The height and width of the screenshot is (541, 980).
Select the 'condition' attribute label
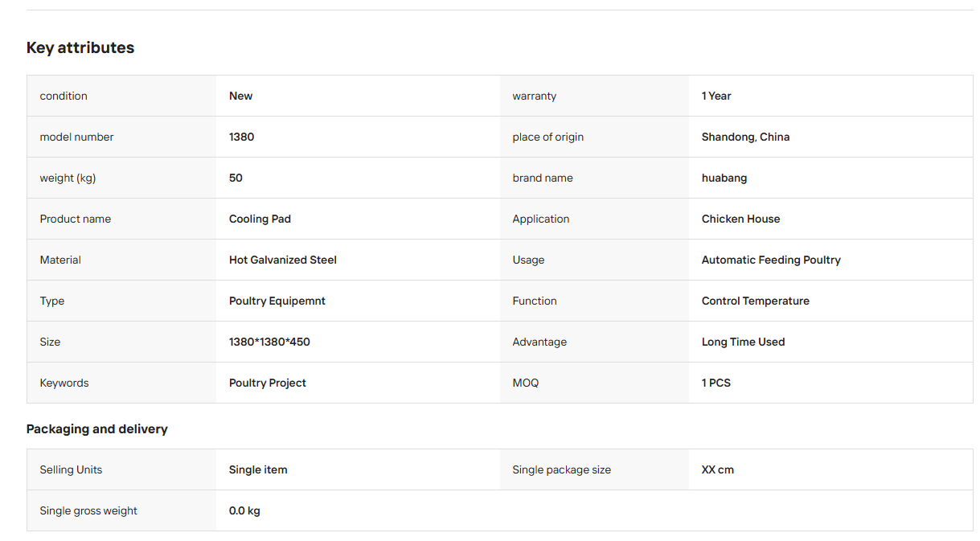(64, 96)
